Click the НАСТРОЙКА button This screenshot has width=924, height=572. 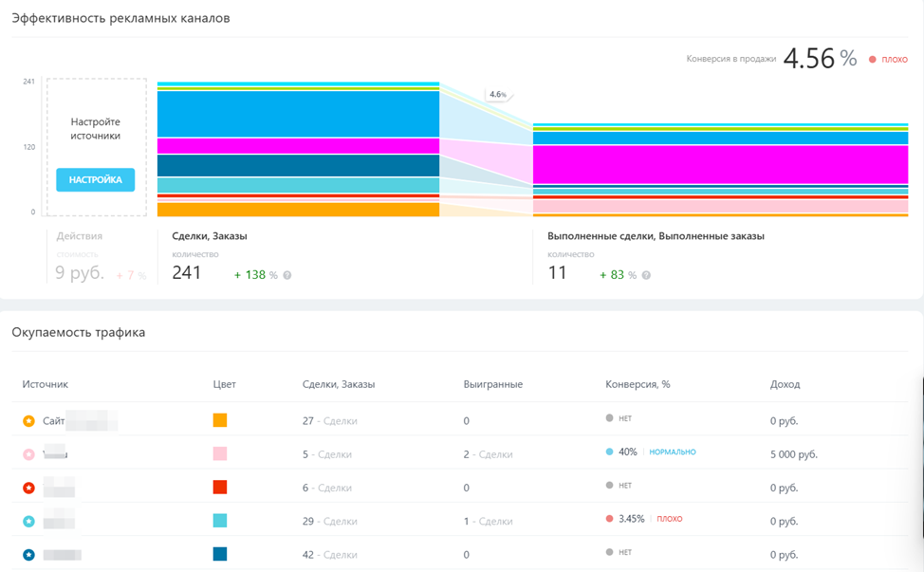tap(95, 179)
